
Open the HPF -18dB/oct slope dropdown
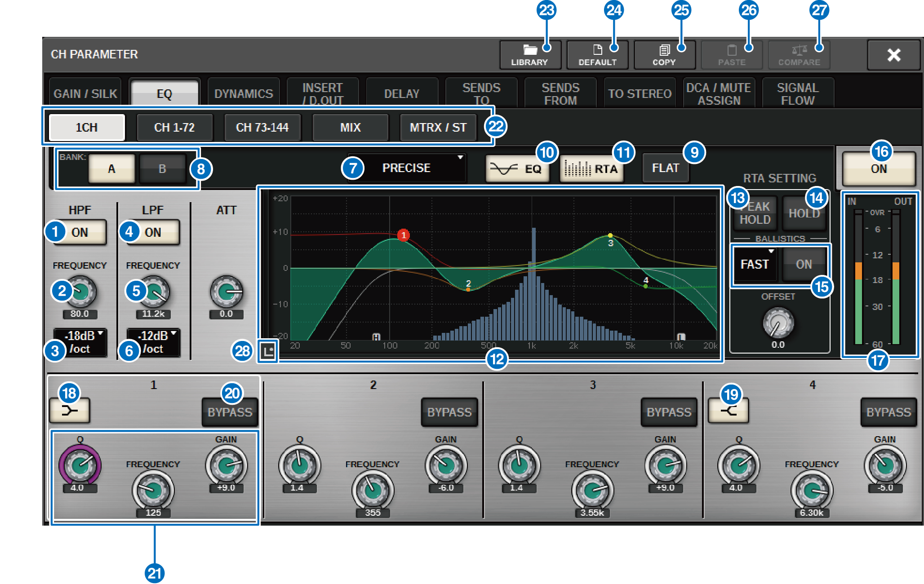point(80,342)
